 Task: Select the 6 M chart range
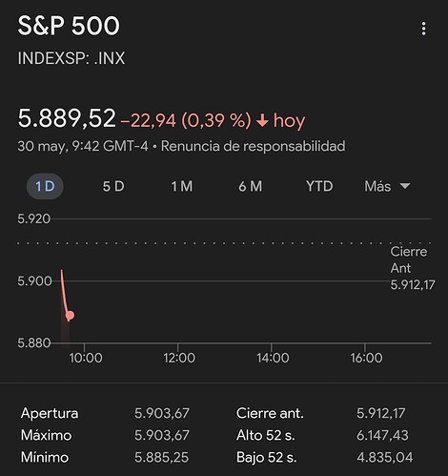251,186
